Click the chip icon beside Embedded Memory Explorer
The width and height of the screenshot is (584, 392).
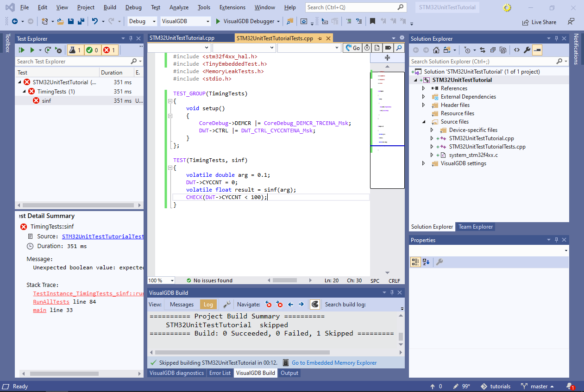pyautogui.click(x=286, y=363)
